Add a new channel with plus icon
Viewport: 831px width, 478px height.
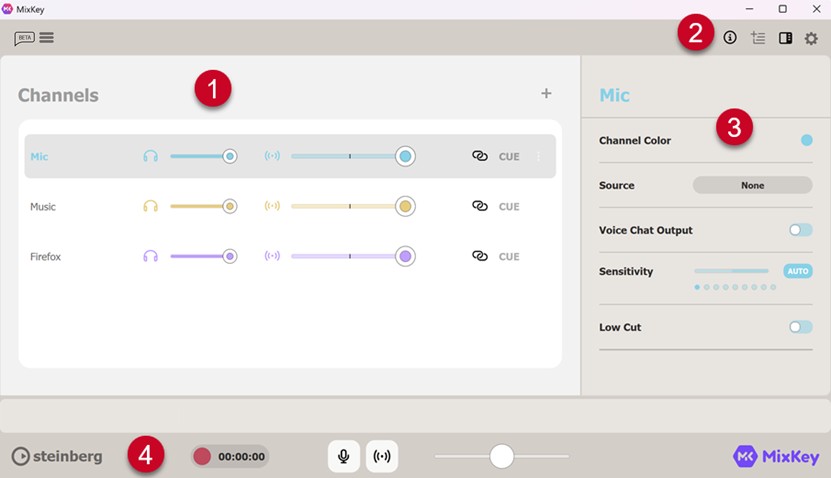(x=546, y=94)
